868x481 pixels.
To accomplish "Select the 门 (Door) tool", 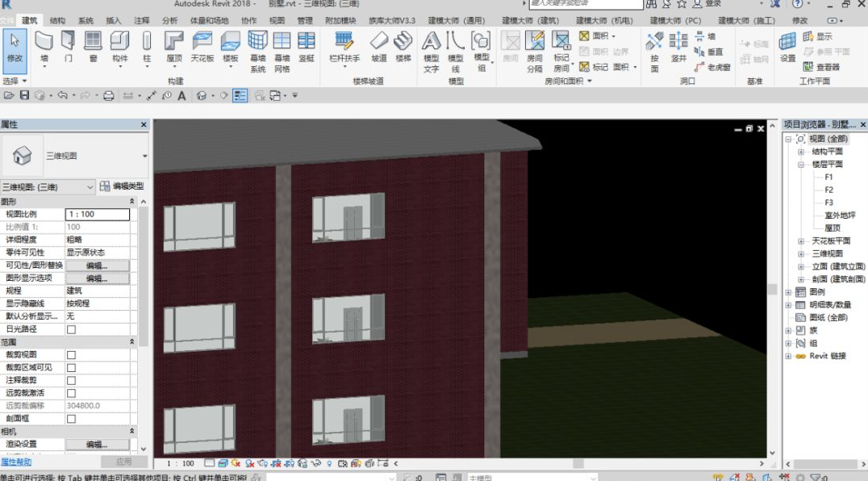I will pos(68,47).
